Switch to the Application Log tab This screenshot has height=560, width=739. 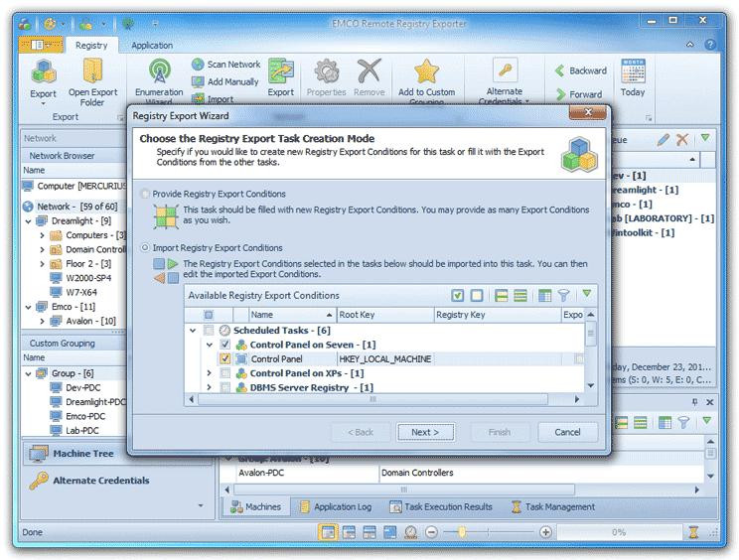click(336, 506)
